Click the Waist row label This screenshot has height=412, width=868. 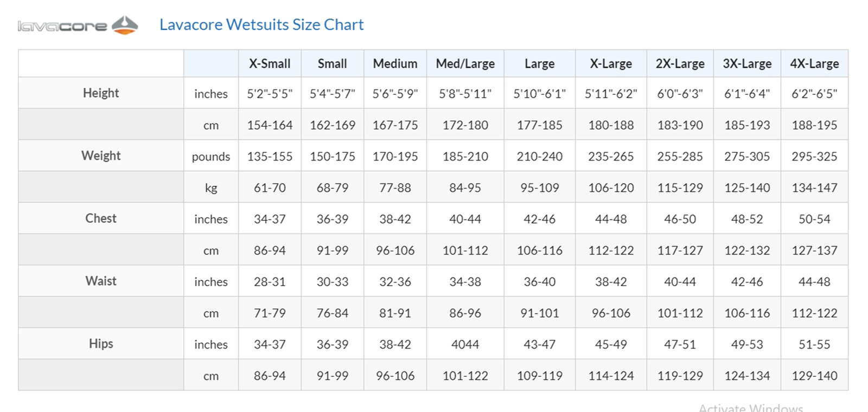pyautogui.click(x=101, y=281)
